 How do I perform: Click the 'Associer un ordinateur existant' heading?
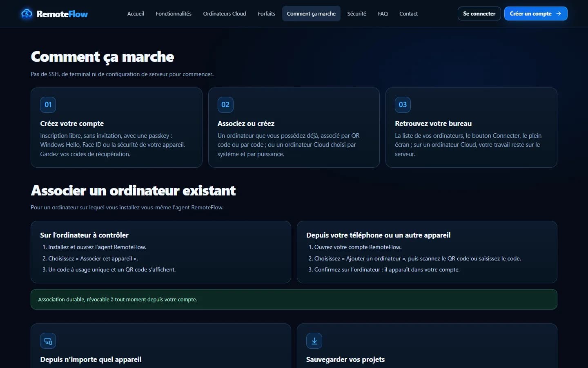[133, 191]
